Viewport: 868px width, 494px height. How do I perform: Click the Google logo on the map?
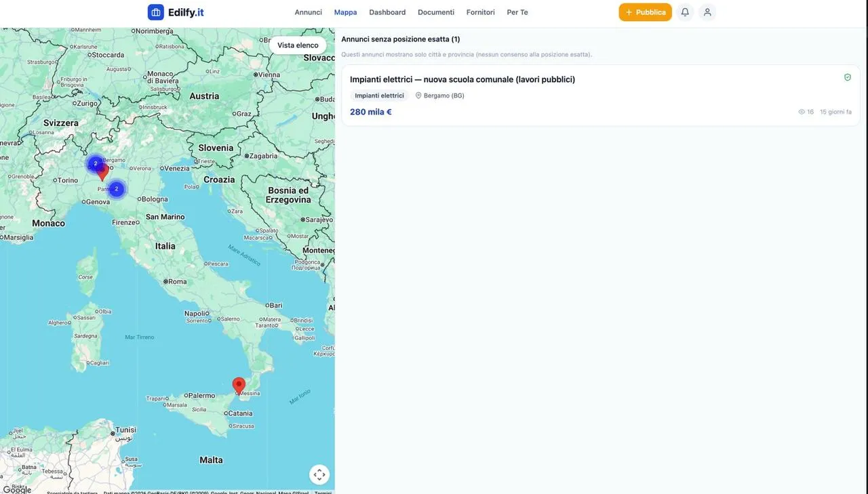(17, 489)
